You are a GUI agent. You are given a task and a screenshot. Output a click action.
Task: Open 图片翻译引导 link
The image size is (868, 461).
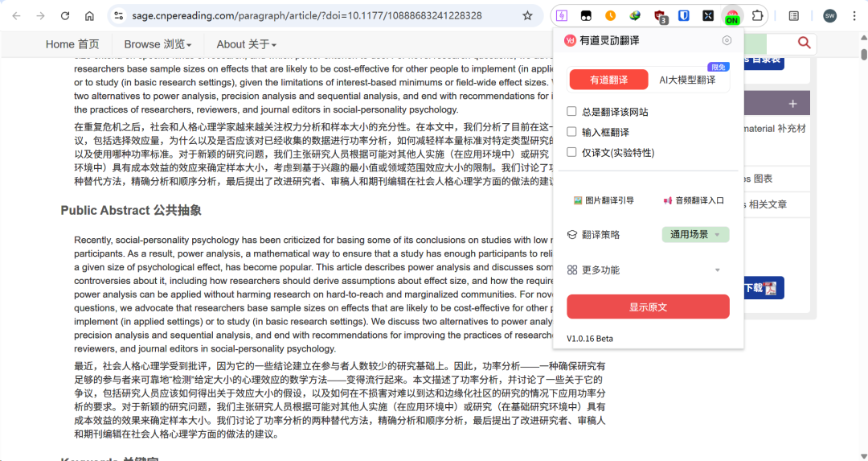point(604,200)
